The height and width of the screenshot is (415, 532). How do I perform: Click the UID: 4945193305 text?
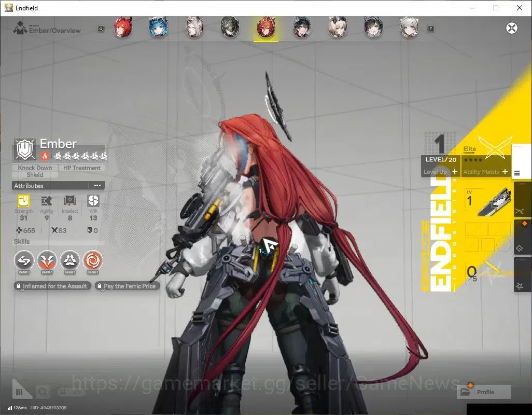point(48,408)
